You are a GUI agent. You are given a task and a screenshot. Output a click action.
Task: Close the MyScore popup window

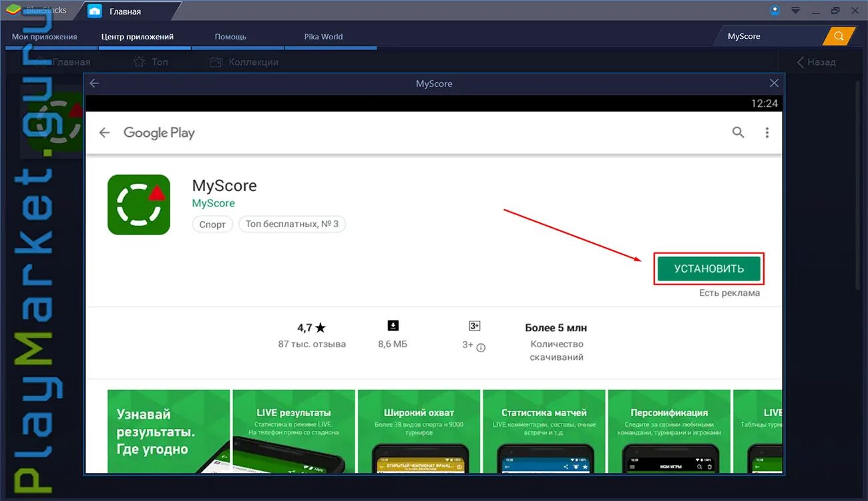(774, 83)
